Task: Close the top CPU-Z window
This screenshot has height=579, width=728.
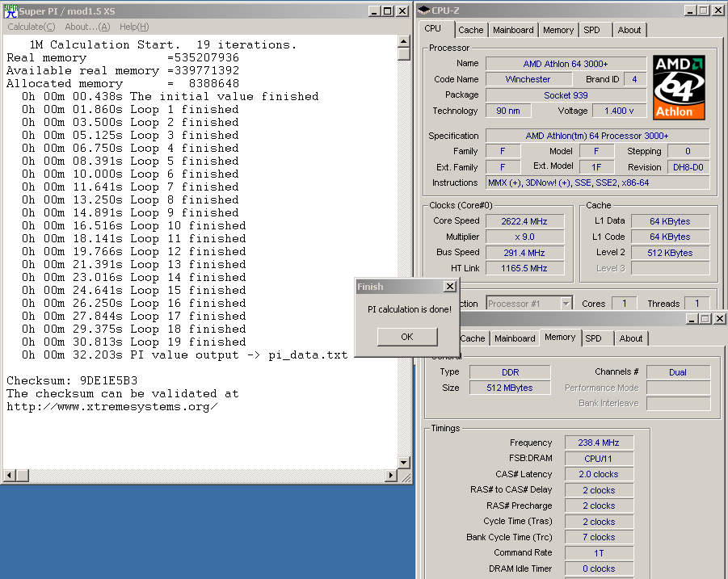Action: coord(717,10)
